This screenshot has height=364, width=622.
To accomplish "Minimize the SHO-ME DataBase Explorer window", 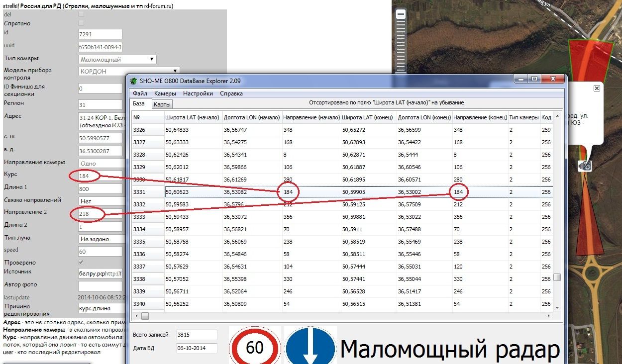I will click(521, 79).
